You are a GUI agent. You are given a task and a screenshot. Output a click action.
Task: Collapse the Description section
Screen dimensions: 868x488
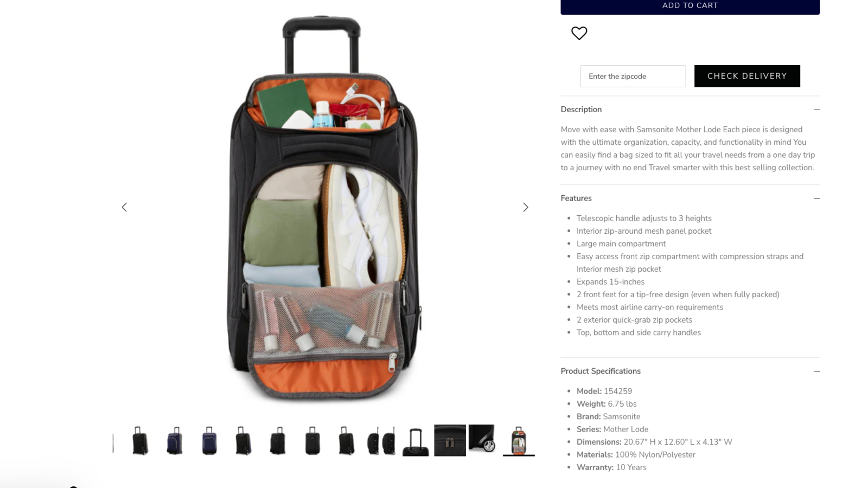[x=816, y=110]
